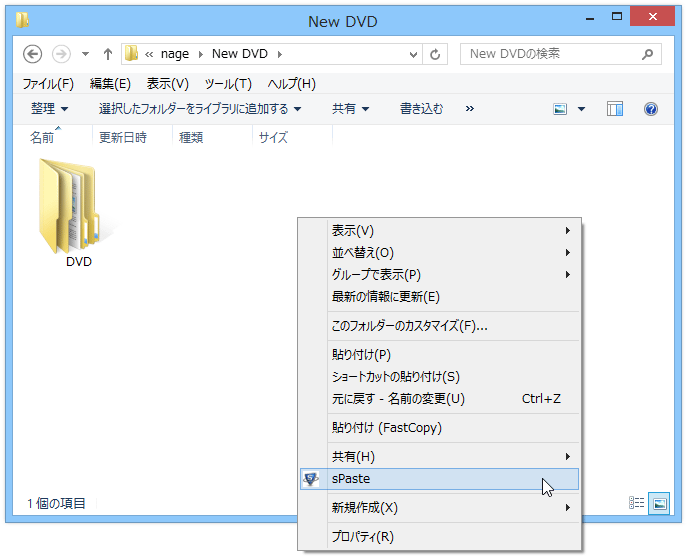Click 選択したフォルダーをライブラリに追加する
688x559 pixels.
(200, 108)
